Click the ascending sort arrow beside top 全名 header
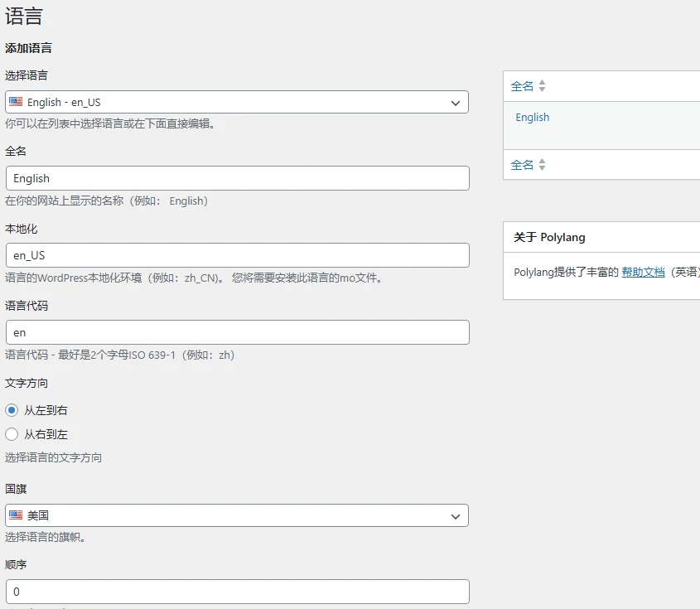Screen dimensions: 700x609 click(x=540, y=82)
